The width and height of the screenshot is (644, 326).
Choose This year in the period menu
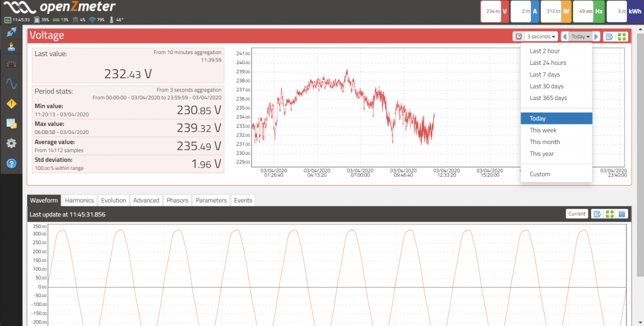click(x=556, y=154)
